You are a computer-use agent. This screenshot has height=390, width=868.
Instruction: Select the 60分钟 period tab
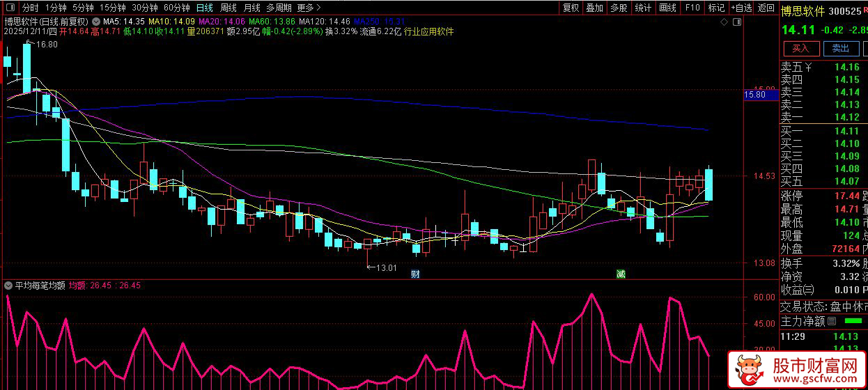pyautogui.click(x=177, y=8)
